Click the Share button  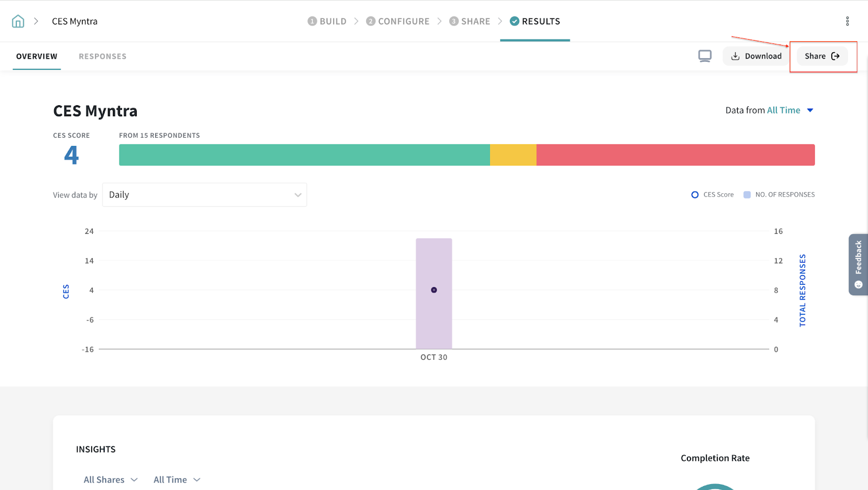tap(822, 56)
